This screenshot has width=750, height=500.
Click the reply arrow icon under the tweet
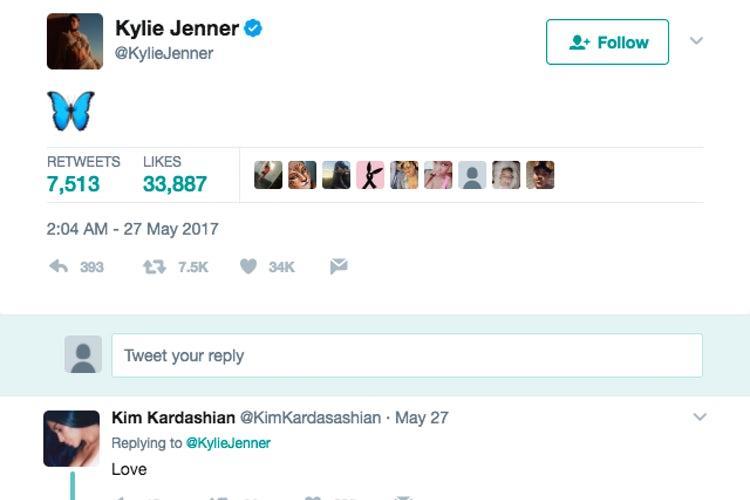[x=58, y=266]
